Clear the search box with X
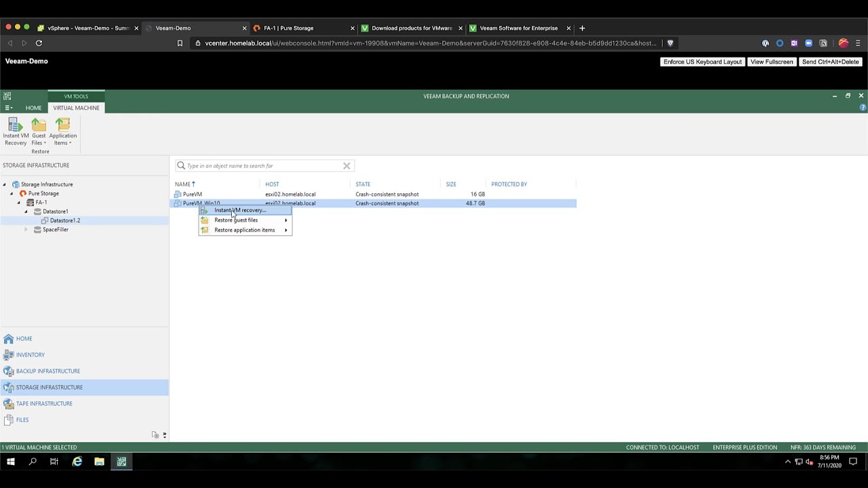Viewport: 868px width, 488px height. (347, 165)
